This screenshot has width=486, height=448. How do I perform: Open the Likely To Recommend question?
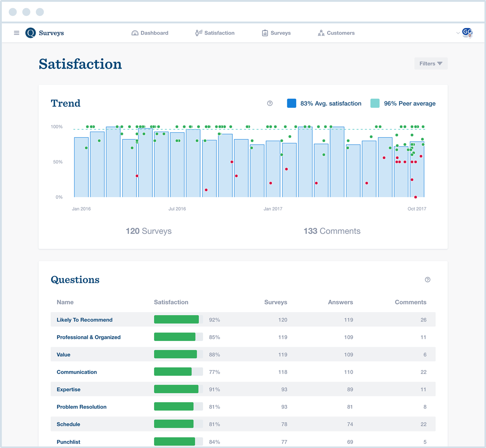pyautogui.click(x=84, y=320)
